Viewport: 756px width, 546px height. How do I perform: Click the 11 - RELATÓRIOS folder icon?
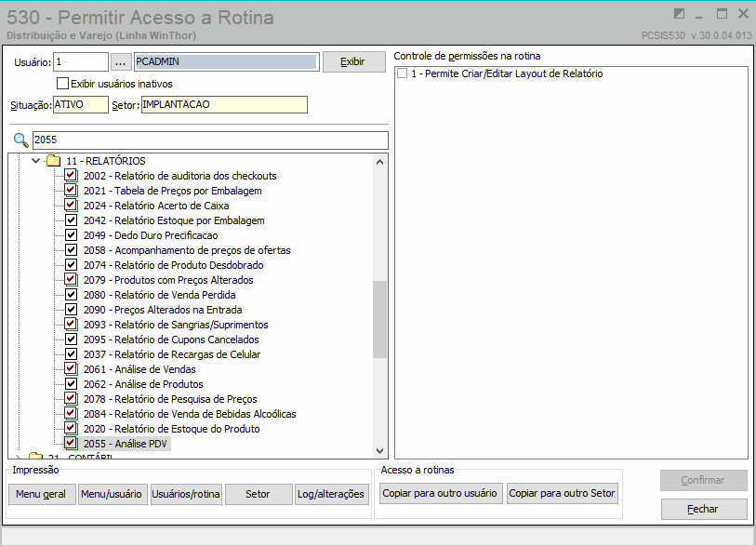click(x=54, y=161)
